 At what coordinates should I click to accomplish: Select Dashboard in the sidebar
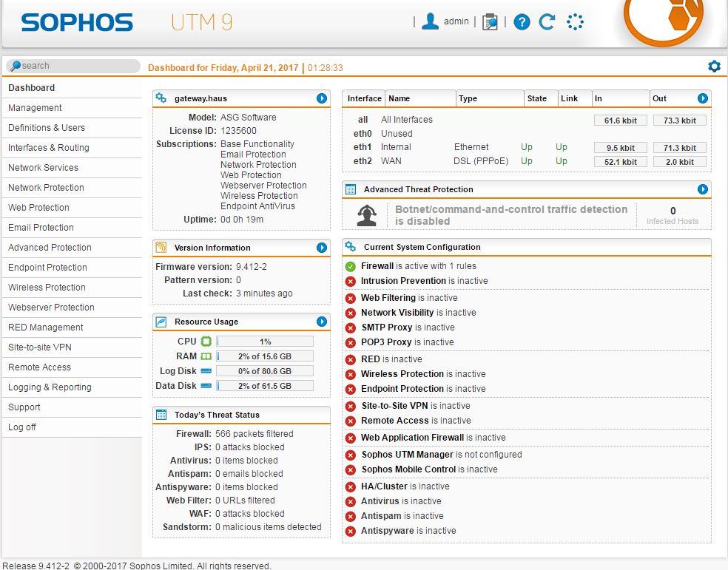pos(72,88)
